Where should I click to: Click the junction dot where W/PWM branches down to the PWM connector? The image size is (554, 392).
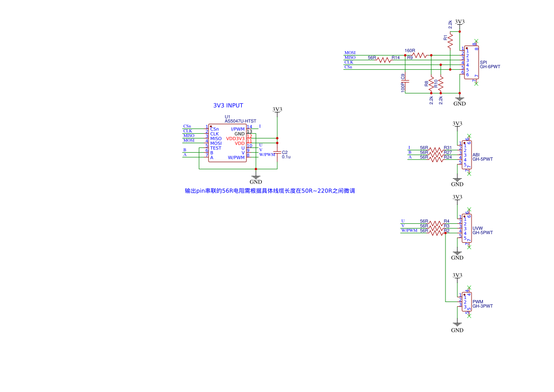[x=445, y=233]
